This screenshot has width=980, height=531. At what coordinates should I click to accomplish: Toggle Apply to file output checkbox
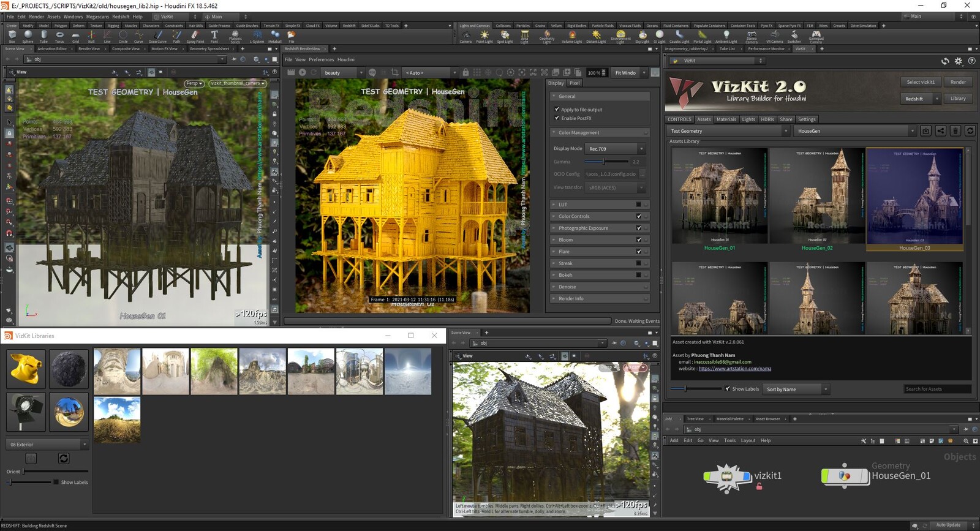[557, 110]
